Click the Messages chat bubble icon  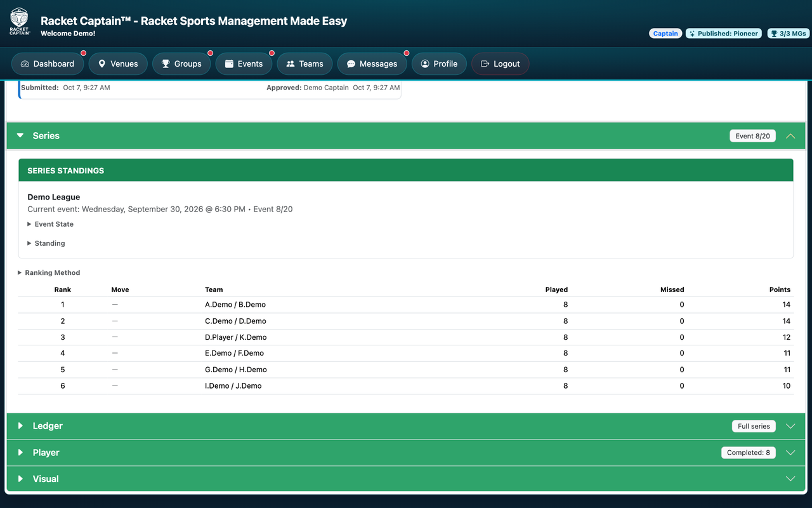point(351,63)
